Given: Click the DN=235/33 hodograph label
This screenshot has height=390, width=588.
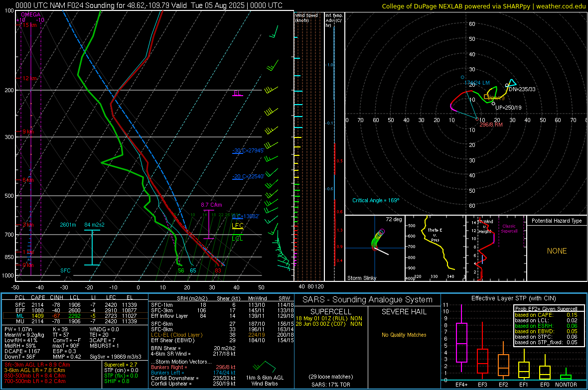Looking at the screenshot, I should pyautogui.click(x=522, y=89).
